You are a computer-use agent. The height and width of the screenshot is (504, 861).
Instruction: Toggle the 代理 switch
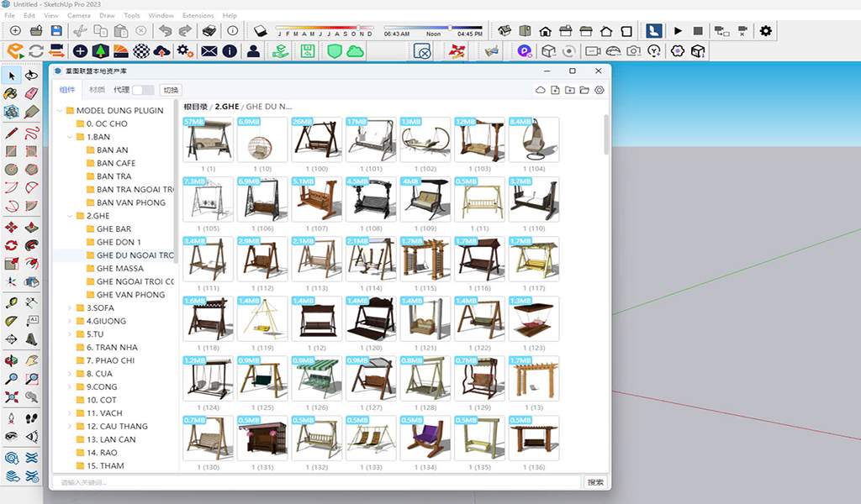[143, 90]
